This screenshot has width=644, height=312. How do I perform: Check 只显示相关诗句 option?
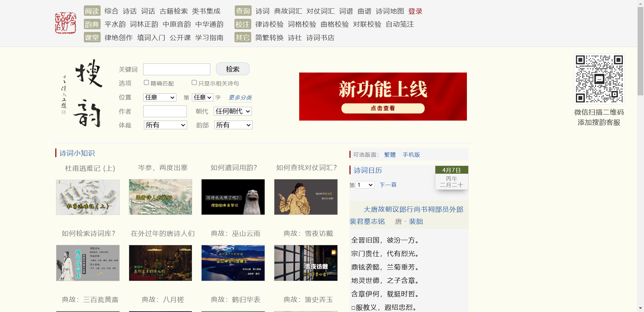point(194,82)
